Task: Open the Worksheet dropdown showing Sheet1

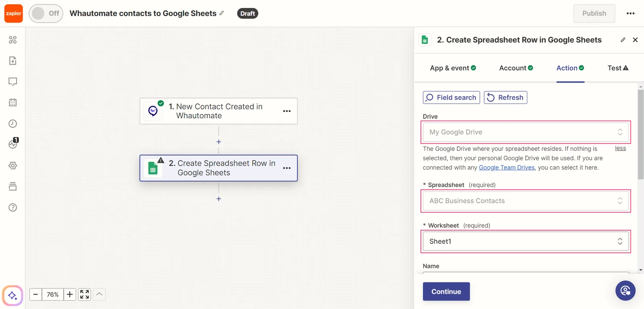Action: pyautogui.click(x=526, y=241)
